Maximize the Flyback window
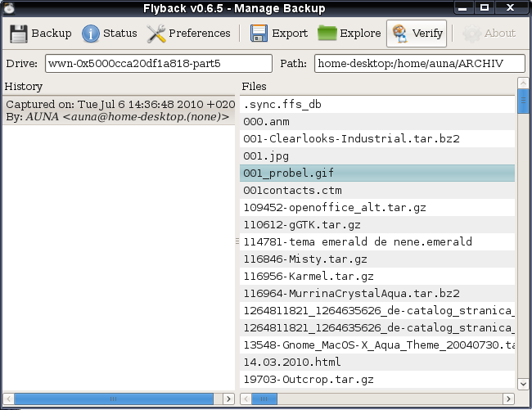This screenshot has height=410, width=532. [485, 7]
